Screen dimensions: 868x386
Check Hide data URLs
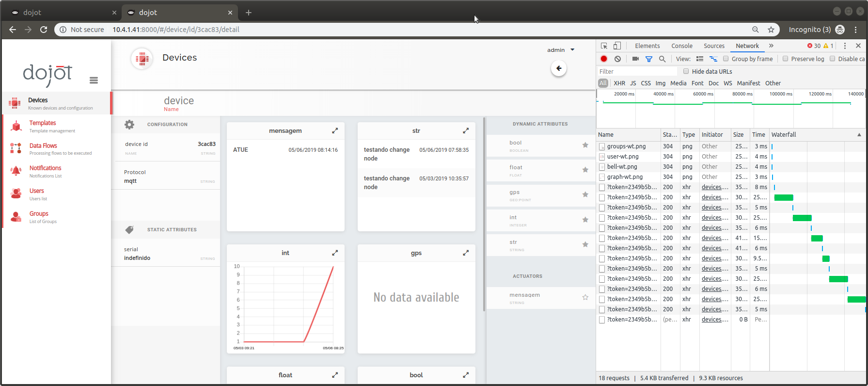point(686,71)
